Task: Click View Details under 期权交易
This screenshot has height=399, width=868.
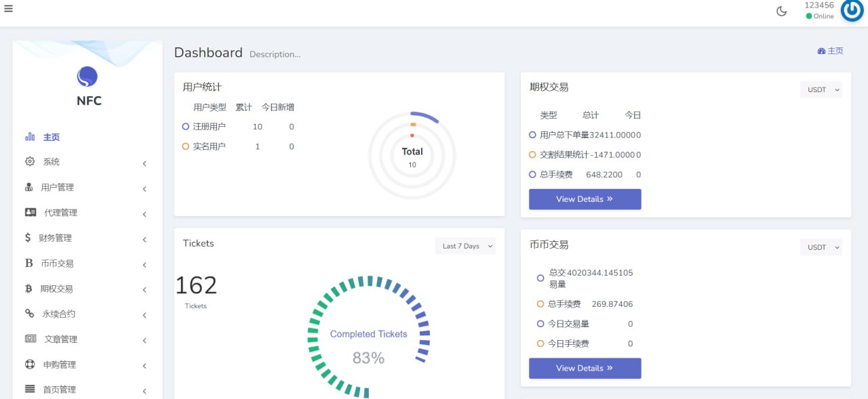Action: (585, 199)
